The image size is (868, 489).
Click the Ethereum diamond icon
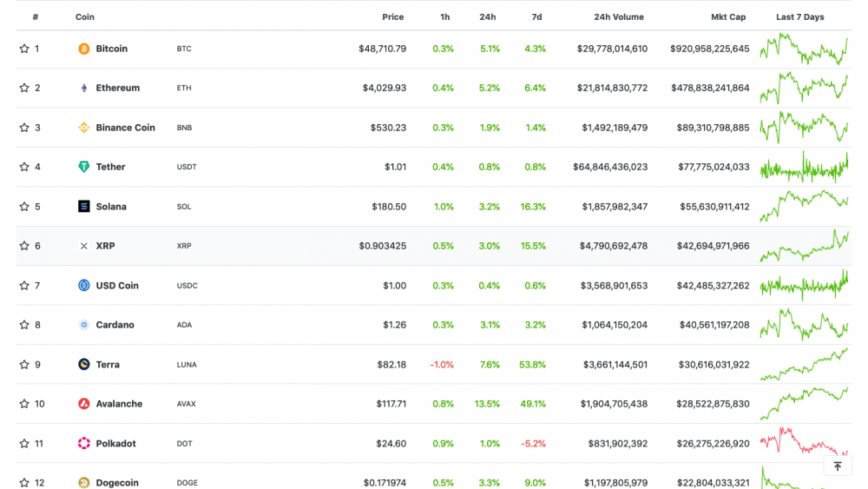tap(84, 88)
